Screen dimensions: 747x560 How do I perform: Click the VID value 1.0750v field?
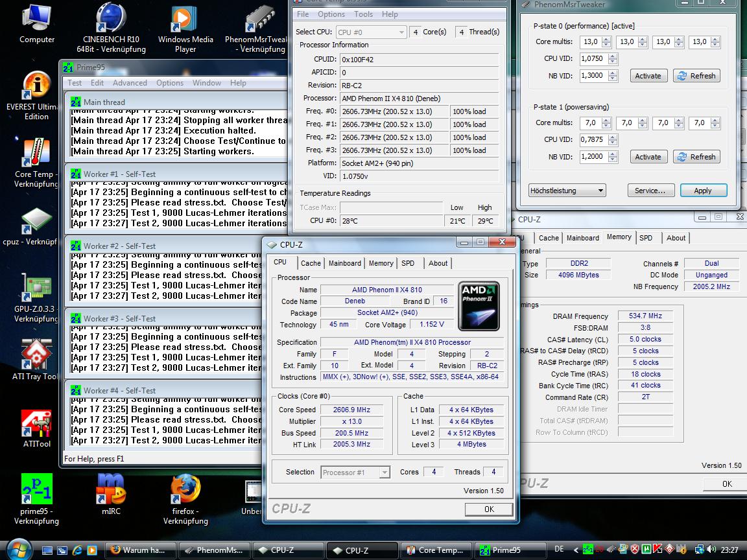coord(420,176)
